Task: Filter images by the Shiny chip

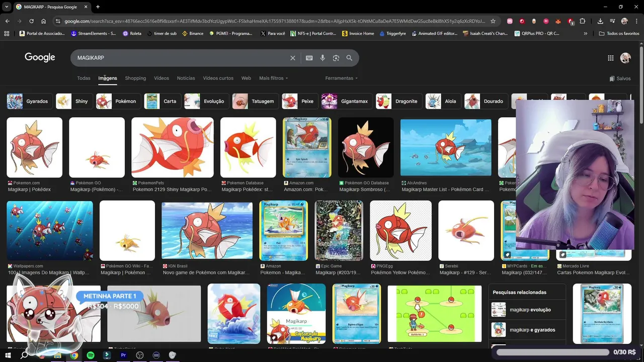Action: (73, 101)
